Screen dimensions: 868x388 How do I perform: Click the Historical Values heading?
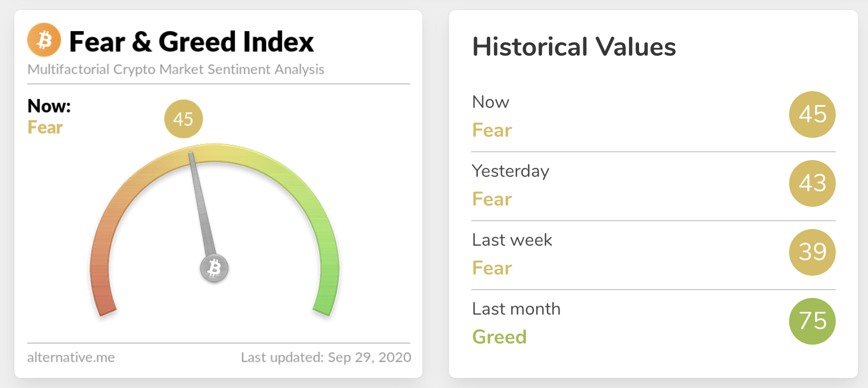(574, 47)
